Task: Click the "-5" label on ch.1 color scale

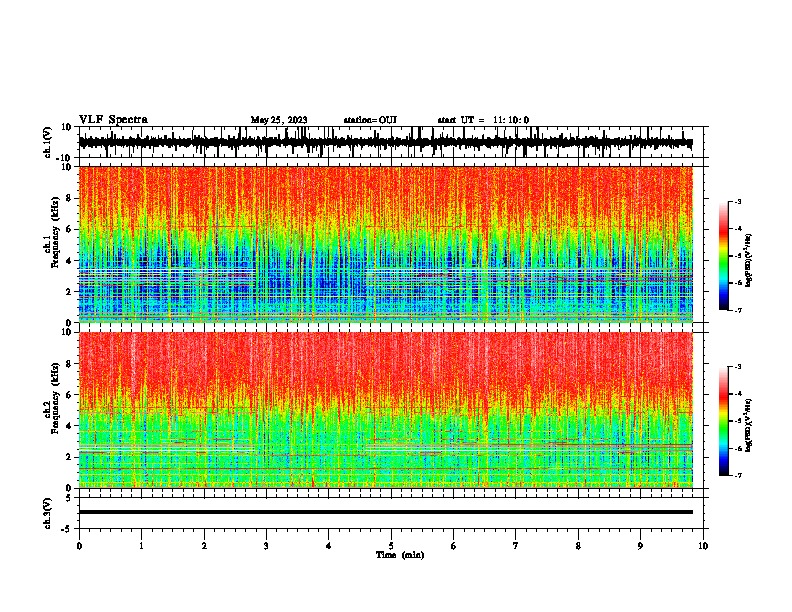Action: tap(737, 256)
